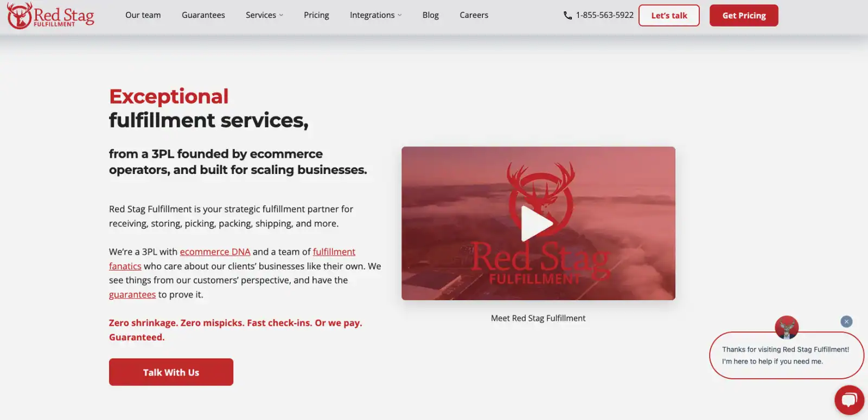
Task: Go to the Guarantees page
Action: tap(203, 15)
